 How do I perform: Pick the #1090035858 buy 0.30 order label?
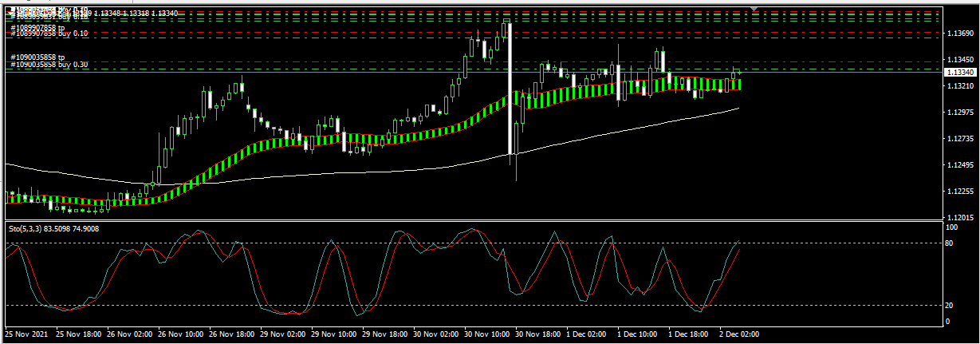point(48,65)
